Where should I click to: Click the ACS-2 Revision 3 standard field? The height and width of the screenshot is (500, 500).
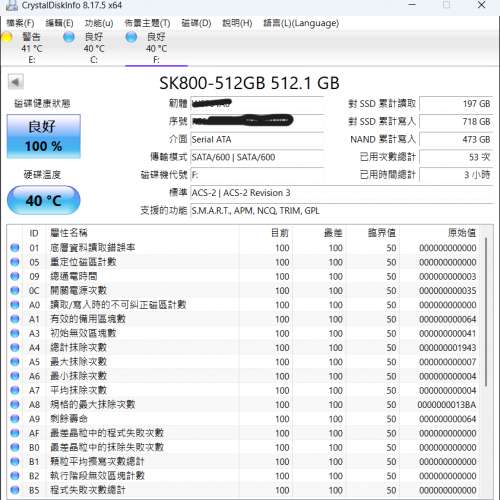click(x=341, y=193)
